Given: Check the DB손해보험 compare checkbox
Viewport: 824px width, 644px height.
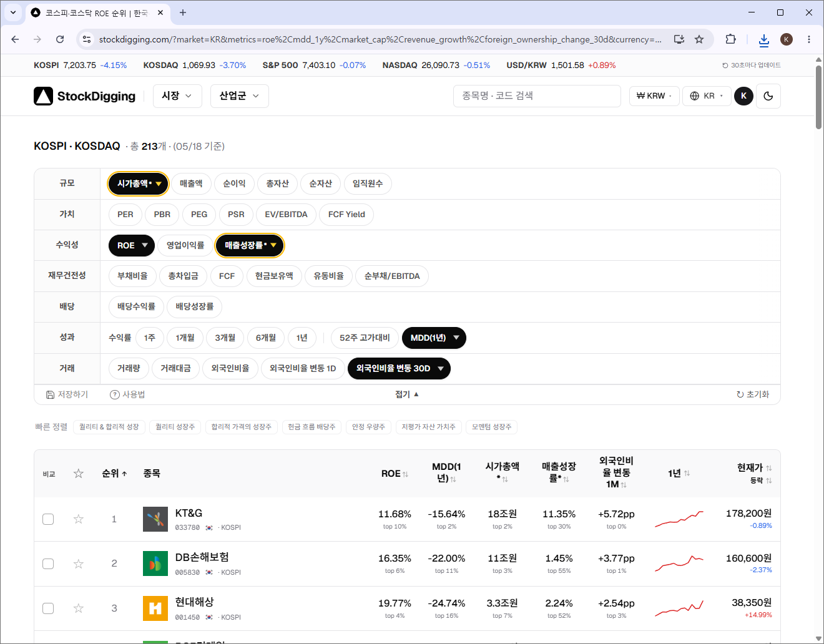Looking at the screenshot, I should click(x=48, y=564).
